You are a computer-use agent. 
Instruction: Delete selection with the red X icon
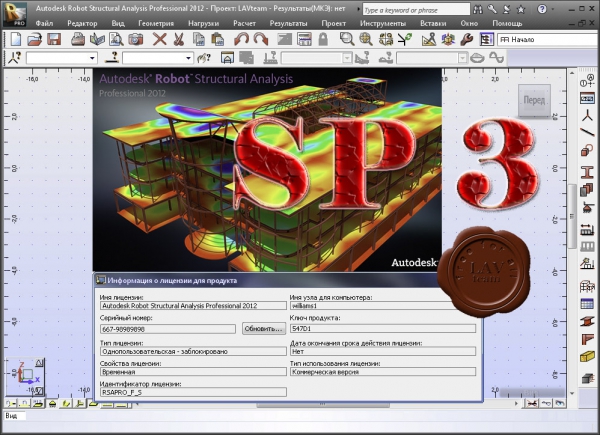pyautogui.click(x=160, y=39)
